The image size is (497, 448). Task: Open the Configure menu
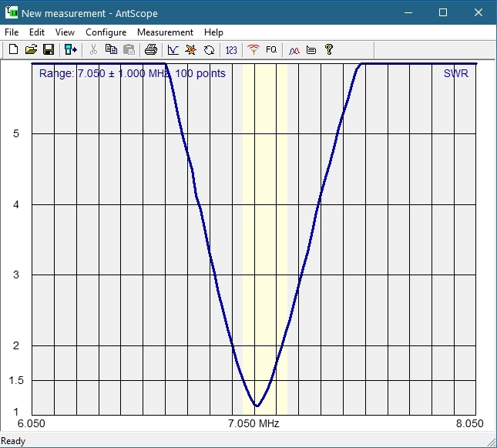click(x=106, y=32)
